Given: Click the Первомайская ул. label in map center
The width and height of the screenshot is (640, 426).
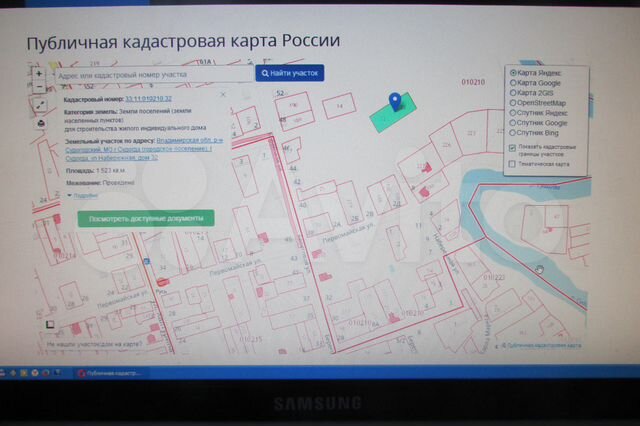Looking at the screenshot, I should [x=347, y=235].
